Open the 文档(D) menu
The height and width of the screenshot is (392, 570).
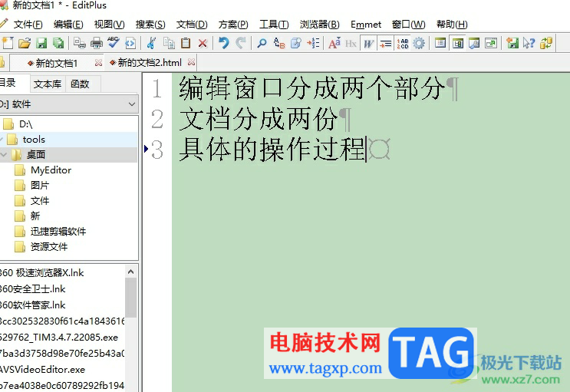click(192, 25)
